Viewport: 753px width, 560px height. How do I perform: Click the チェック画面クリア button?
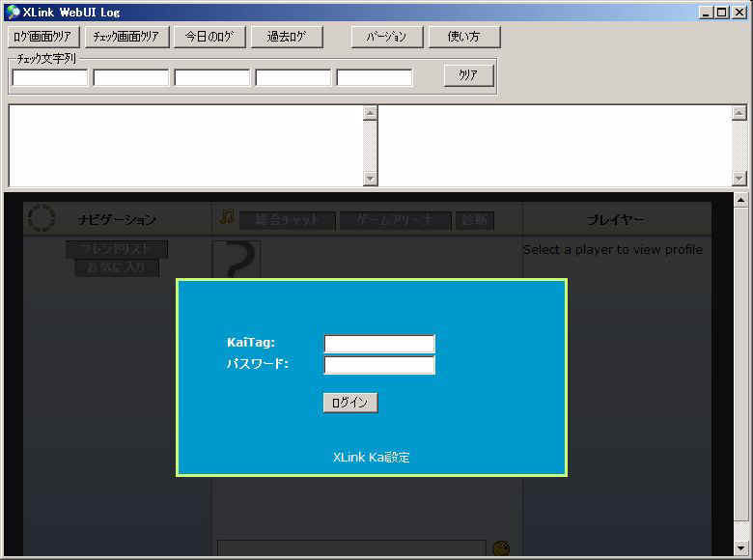(126, 37)
